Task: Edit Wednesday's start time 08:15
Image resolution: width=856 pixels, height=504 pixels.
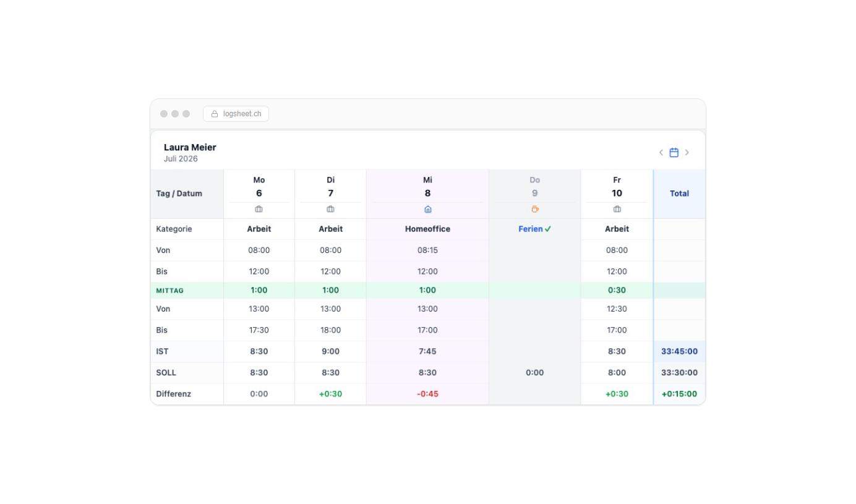Action: [x=427, y=250]
